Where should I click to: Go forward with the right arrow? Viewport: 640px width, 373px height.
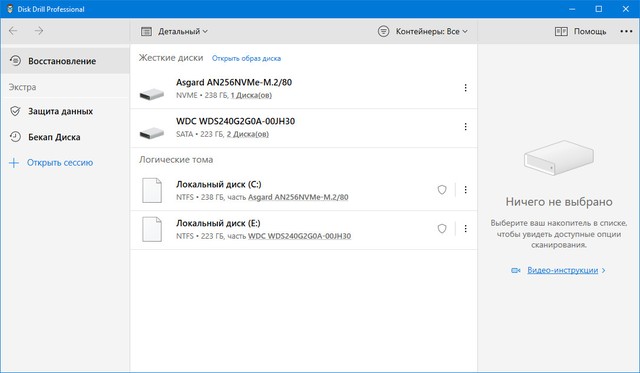click(x=39, y=31)
